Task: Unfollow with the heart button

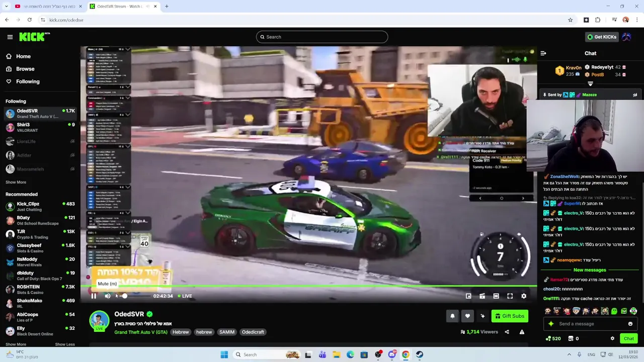Action: 467,316
